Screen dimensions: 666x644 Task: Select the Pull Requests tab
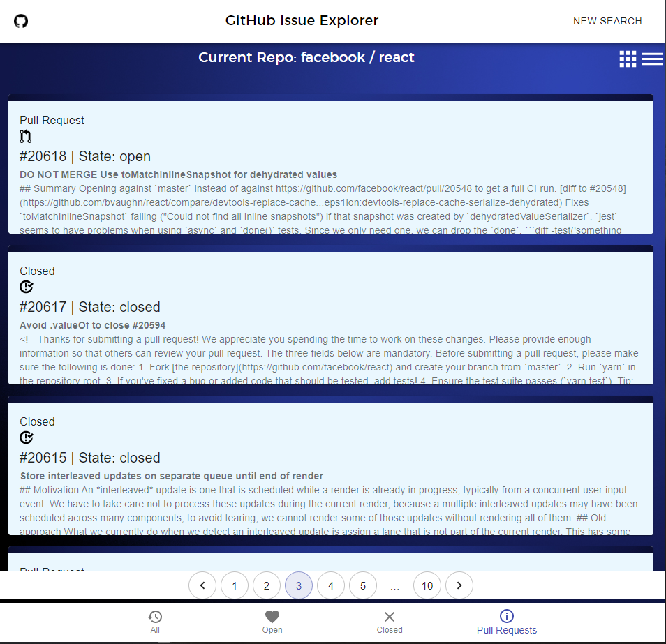click(x=507, y=622)
